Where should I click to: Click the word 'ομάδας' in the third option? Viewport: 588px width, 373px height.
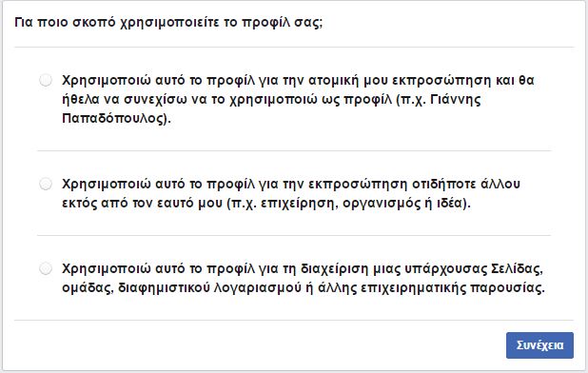coord(88,288)
